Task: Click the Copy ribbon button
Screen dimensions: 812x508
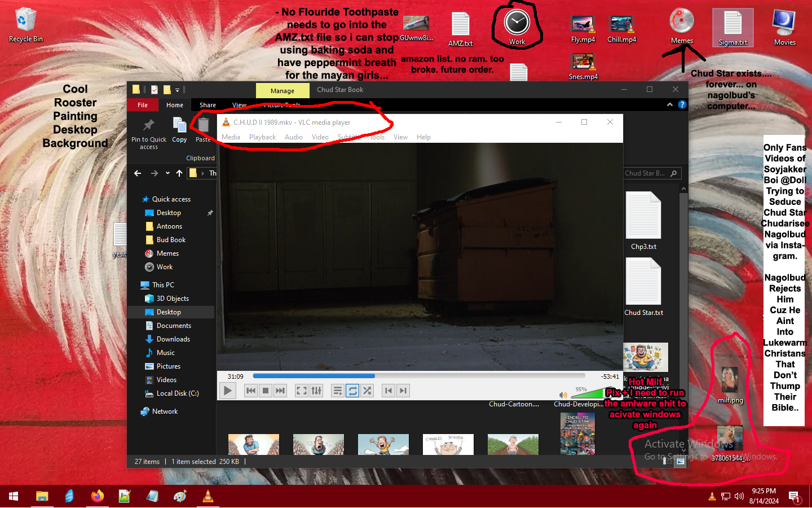Action: (179, 130)
